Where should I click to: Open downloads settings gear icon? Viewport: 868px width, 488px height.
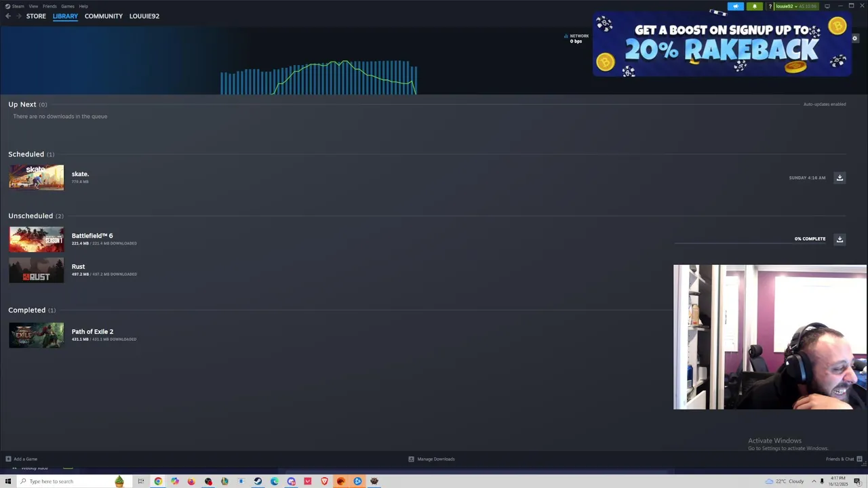[854, 38]
